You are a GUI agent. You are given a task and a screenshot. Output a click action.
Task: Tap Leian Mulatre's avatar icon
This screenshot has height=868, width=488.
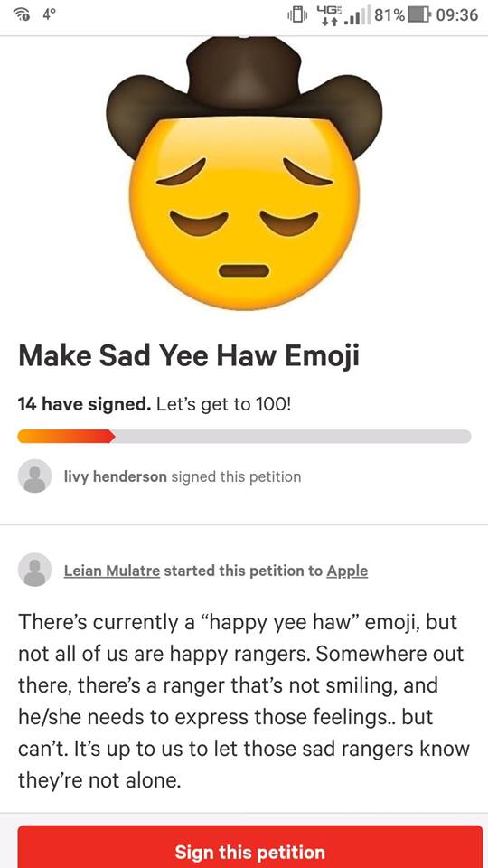(x=35, y=570)
